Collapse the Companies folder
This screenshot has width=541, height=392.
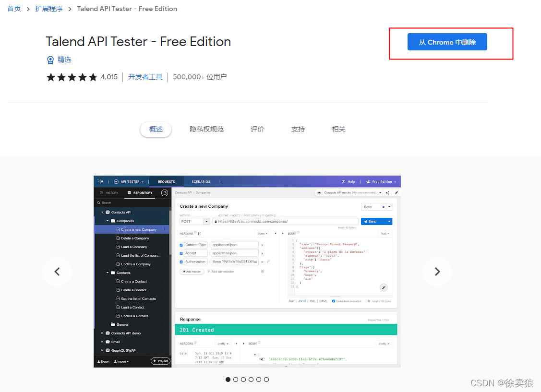[108, 221]
